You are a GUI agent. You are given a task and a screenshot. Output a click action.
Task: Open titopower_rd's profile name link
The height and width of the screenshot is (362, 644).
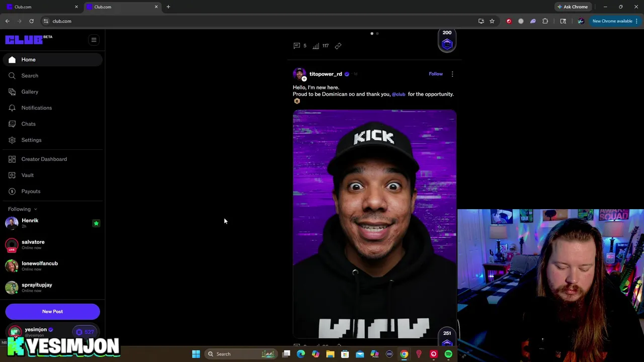pos(326,74)
